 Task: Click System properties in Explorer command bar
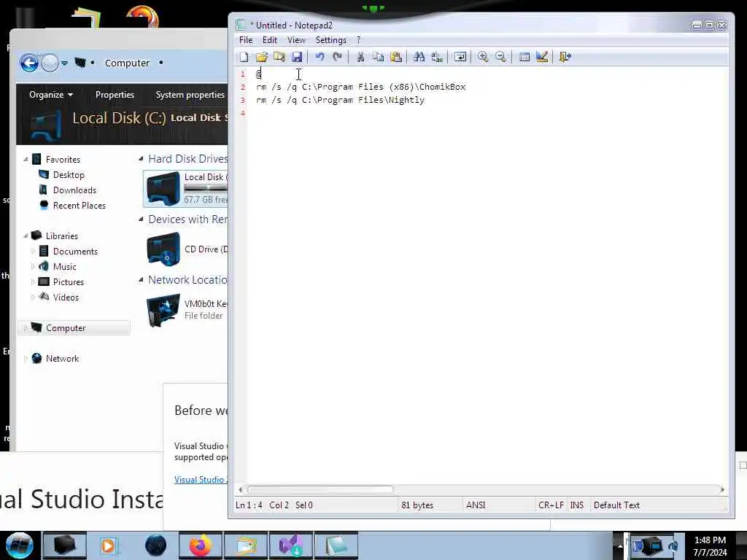[190, 95]
